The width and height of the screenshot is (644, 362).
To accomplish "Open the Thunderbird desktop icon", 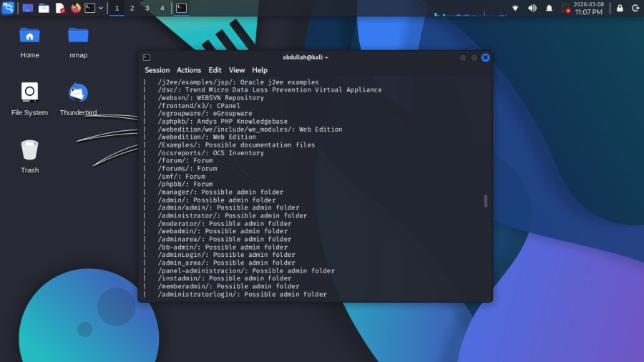I will [78, 93].
